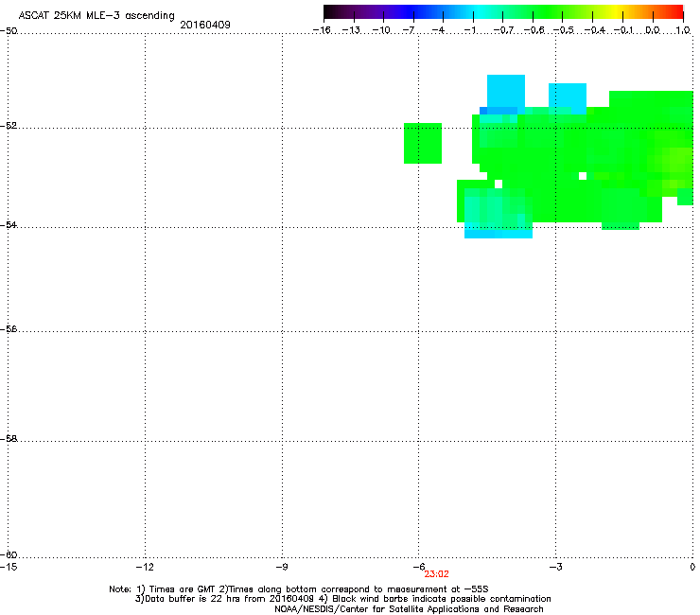Screen dimensions: 700x615
Task: Click the NOAA/NESDIS credit line
Action: (409, 608)
